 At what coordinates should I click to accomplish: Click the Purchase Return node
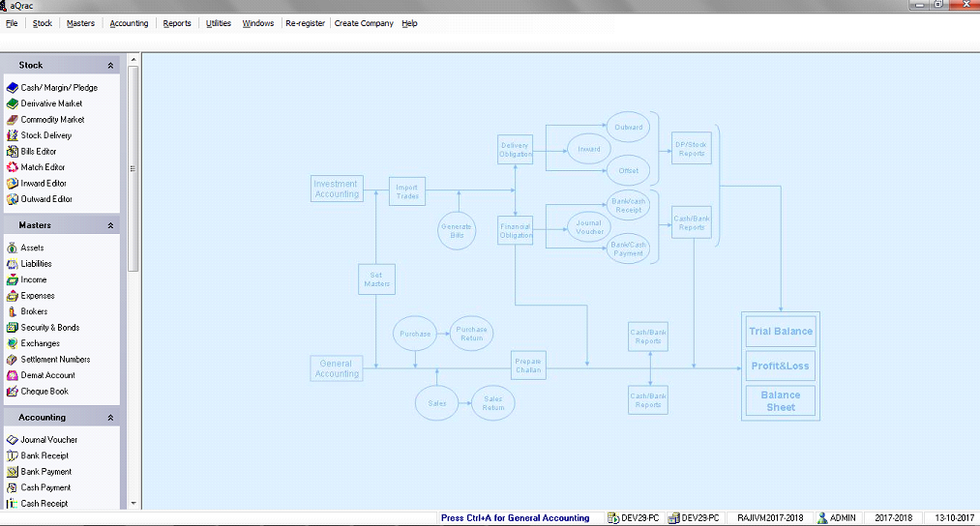472,334
